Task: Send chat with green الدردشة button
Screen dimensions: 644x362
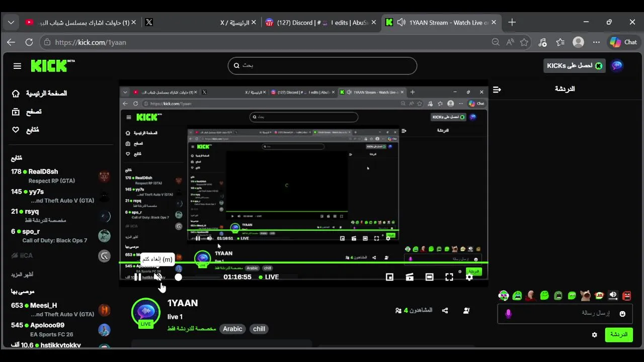Action: click(618, 335)
